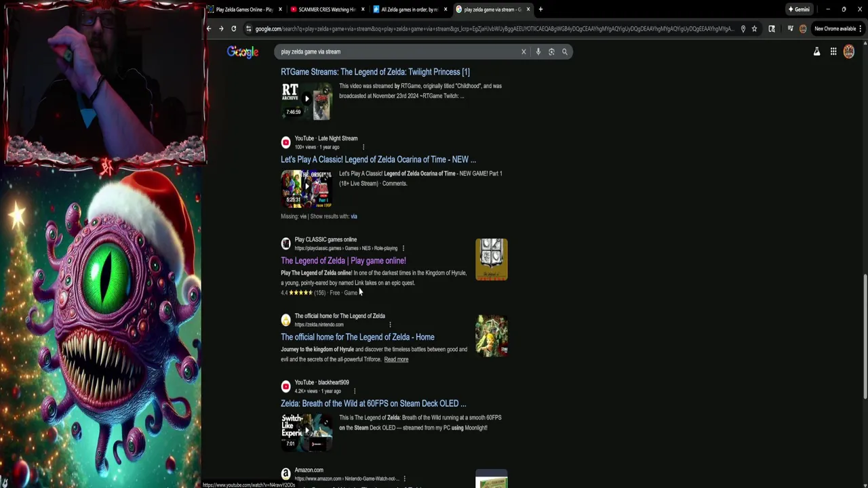The width and height of the screenshot is (868, 488).
Task: Click the Google search input field
Action: tap(397, 52)
